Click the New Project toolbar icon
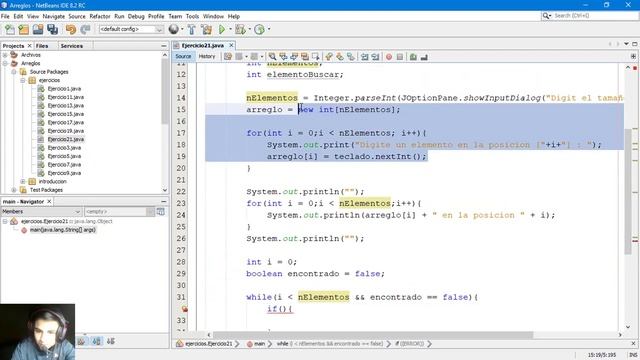This screenshot has height=360, width=640. point(24,29)
